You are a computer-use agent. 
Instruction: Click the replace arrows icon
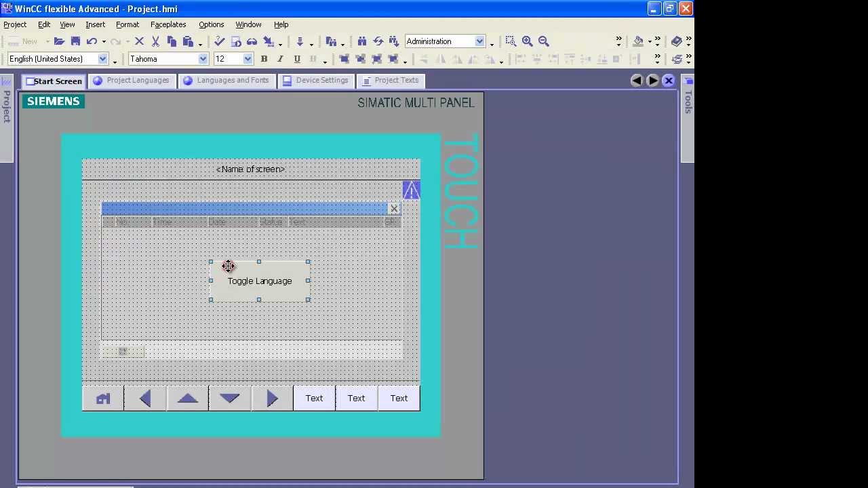378,41
